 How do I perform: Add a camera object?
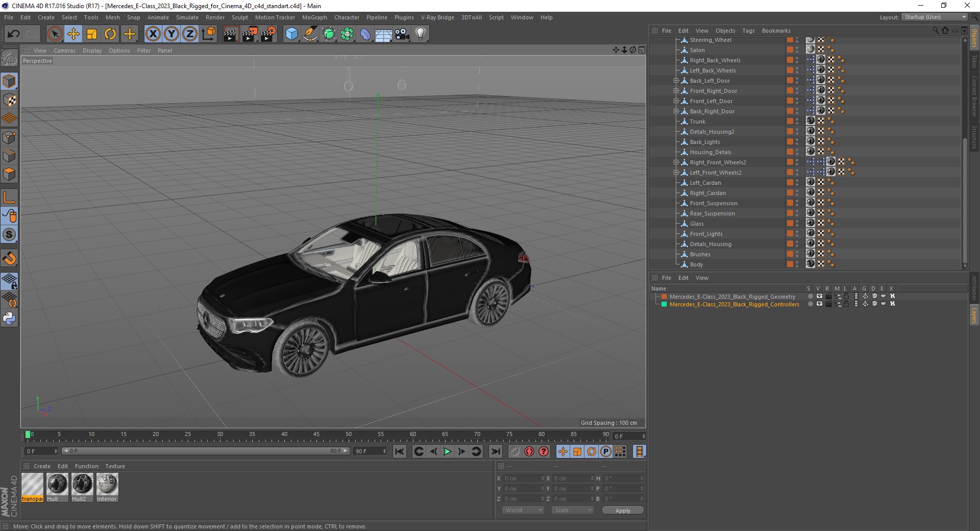tap(402, 34)
